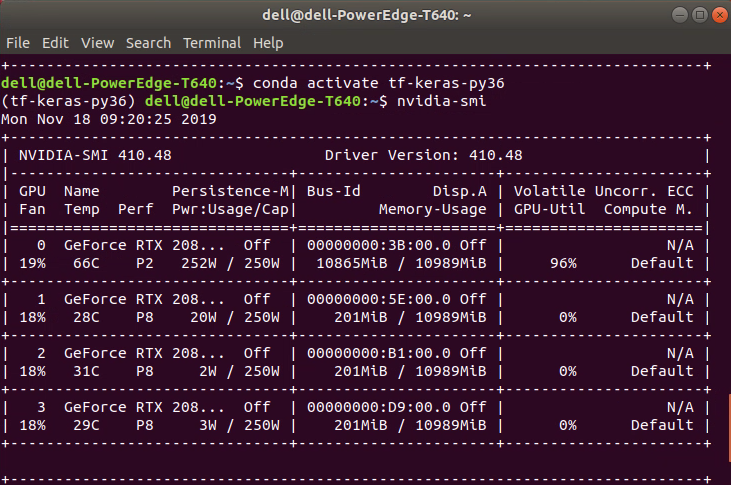Click the timestamp Mon Nov 18 line

pos(109,119)
